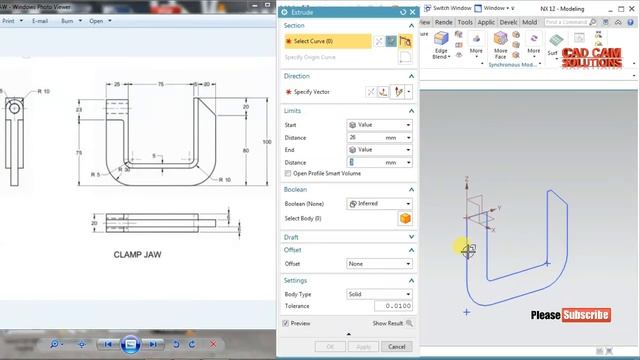Click actual size icon in Photo Viewer
Screen dimensions: 640x360
pos(82,344)
